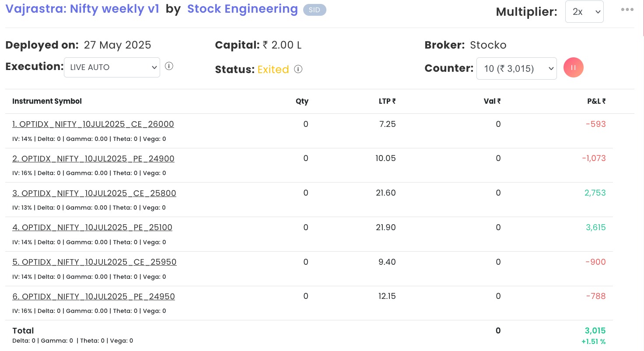Open the Multiplier 2x dropdown
This screenshot has height=351, width=644.
tap(584, 12)
